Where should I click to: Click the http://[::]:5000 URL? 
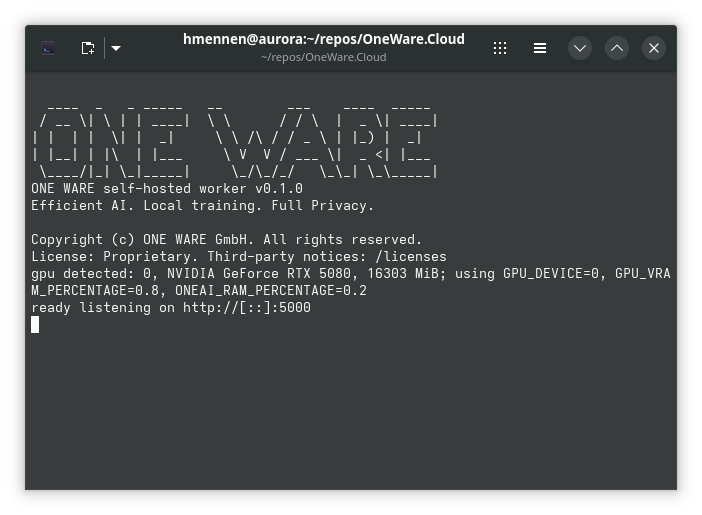point(247,308)
